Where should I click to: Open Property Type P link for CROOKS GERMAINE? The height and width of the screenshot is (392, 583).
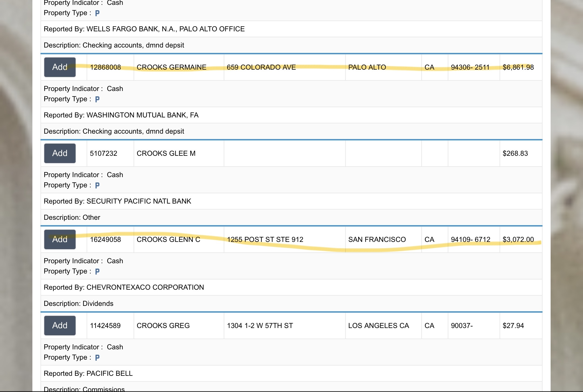point(97,99)
